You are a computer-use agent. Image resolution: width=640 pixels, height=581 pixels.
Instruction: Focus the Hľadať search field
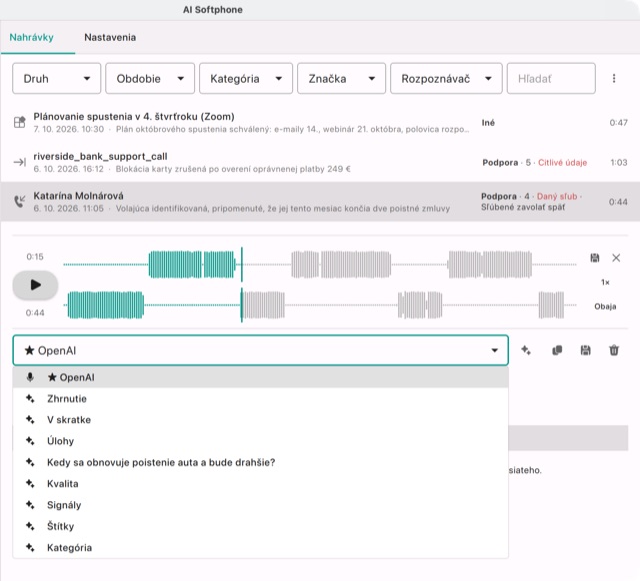551,78
